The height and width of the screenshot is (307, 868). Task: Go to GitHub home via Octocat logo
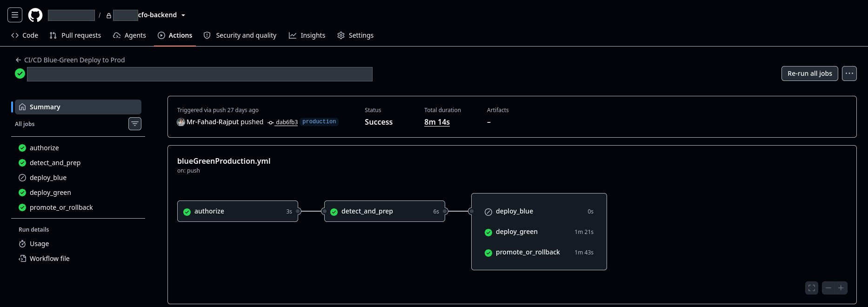pyautogui.click(x=35, y=15)
